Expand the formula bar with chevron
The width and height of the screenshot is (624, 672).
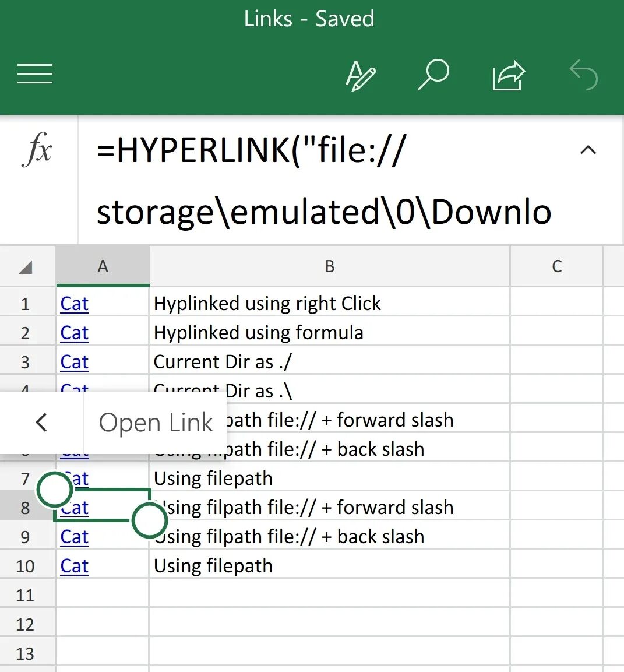[x=588, y=150]
